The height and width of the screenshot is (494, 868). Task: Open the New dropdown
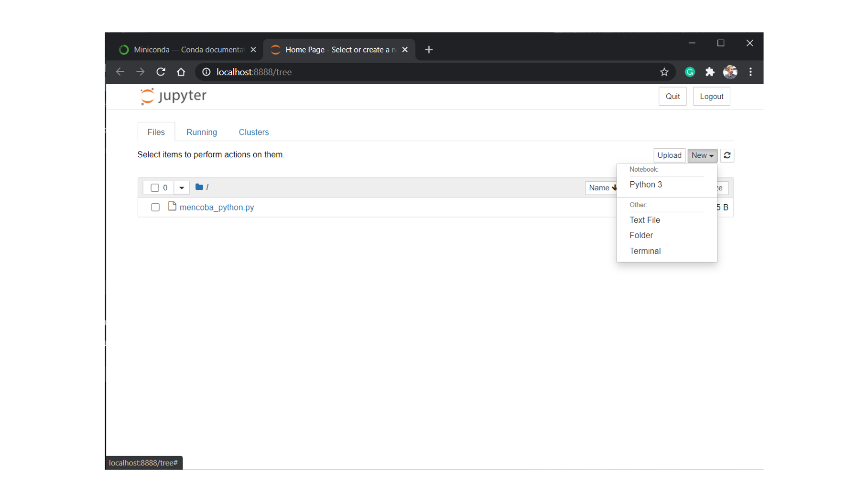point(702,155)
